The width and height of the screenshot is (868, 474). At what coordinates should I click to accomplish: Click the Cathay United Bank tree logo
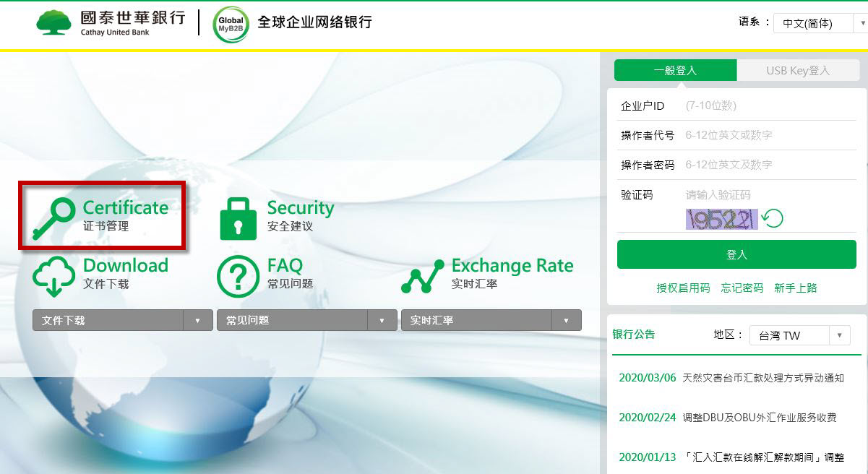[x=54, y=22]
